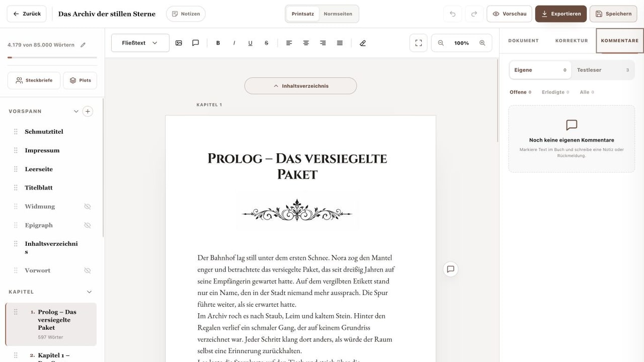Click the word count progress bar
The image size is (644, 362).
pos(52,58)
